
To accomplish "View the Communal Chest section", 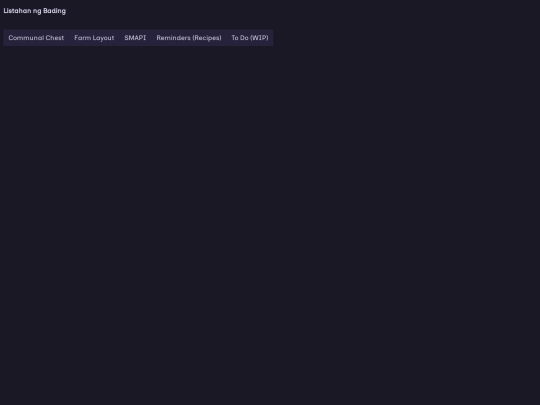I will click(36, 38).
